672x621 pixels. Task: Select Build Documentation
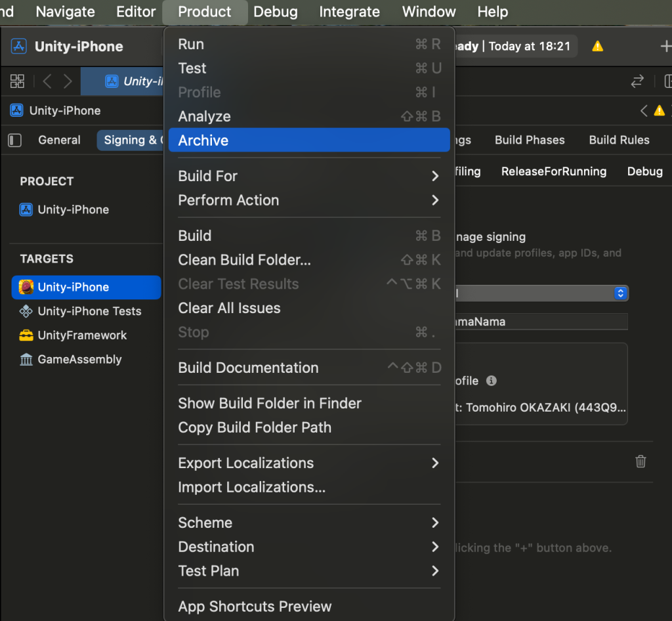point(309,368)
